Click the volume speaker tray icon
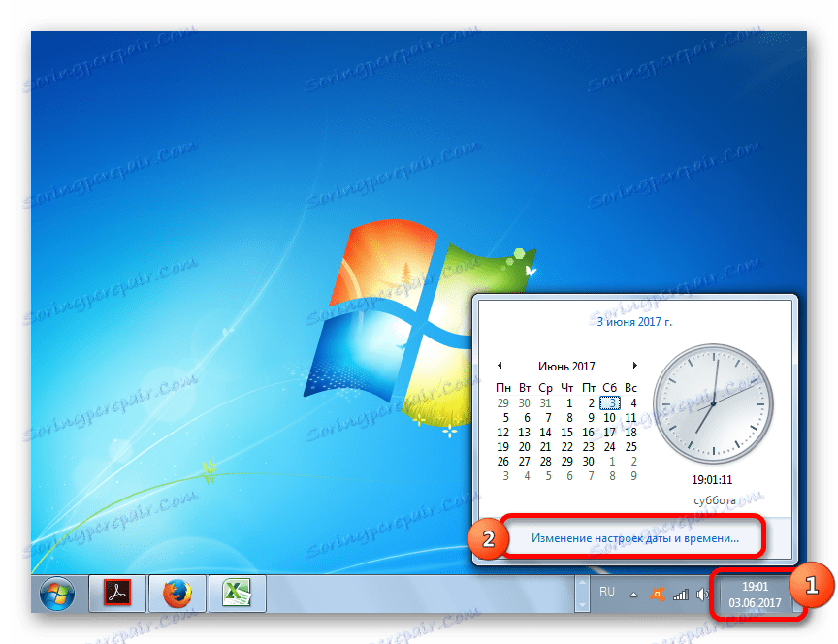This screenshot has height=644, width=838. tap(702, 595)
